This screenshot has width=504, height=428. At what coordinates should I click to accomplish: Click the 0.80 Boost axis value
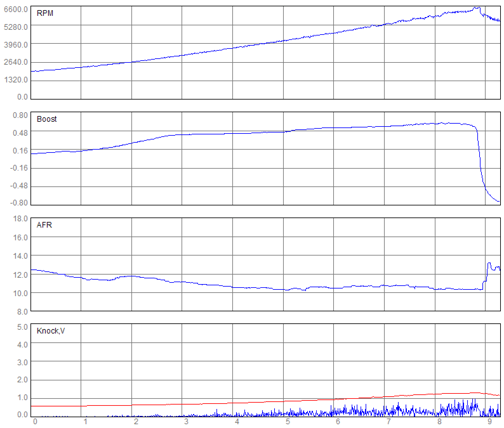click(x=20, y=115)
